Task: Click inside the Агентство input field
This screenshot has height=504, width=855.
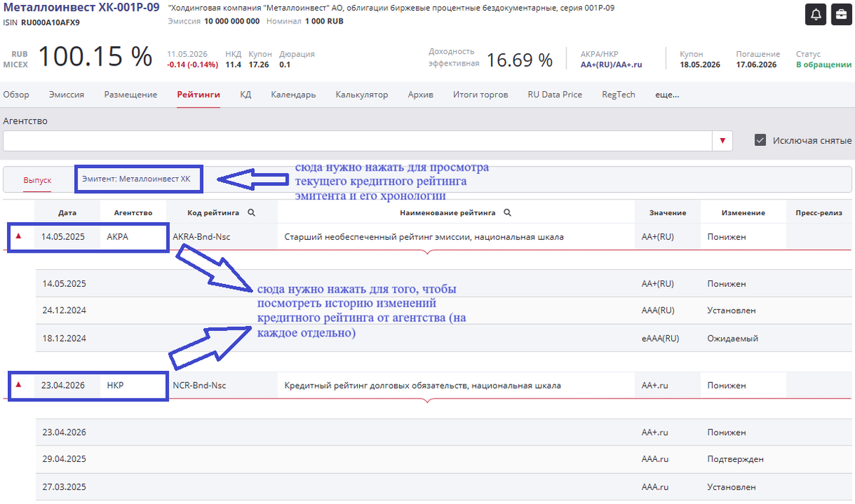Action: 358,141
